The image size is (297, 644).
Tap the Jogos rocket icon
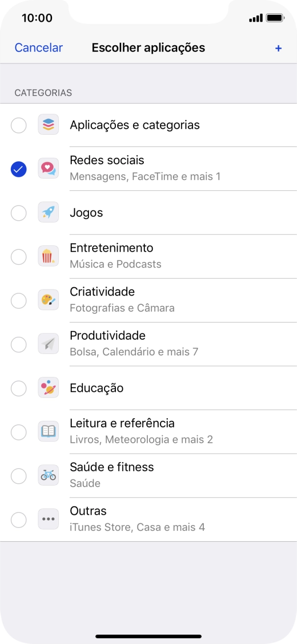[49, 212]
